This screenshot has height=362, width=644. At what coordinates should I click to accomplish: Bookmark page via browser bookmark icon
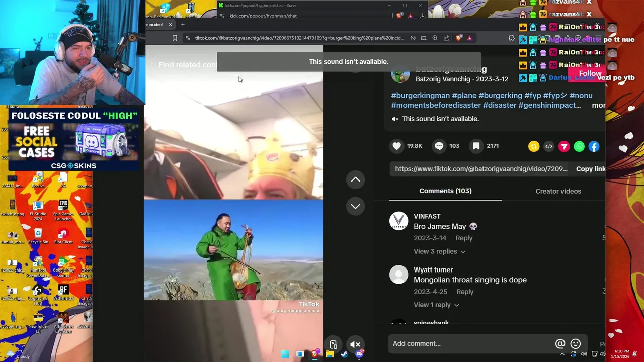[175, 38]
